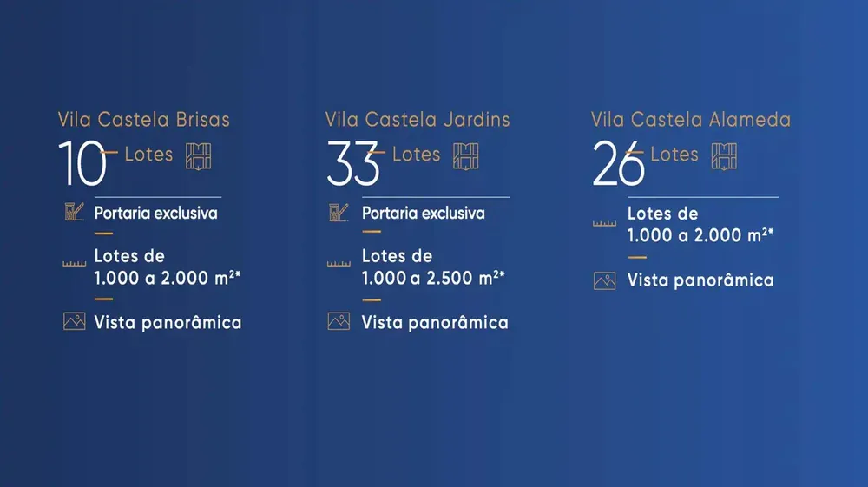The image size is (868, 487).
Task: Click the ruler icon under Vila Castela Alameda
Action: point(604,224)
